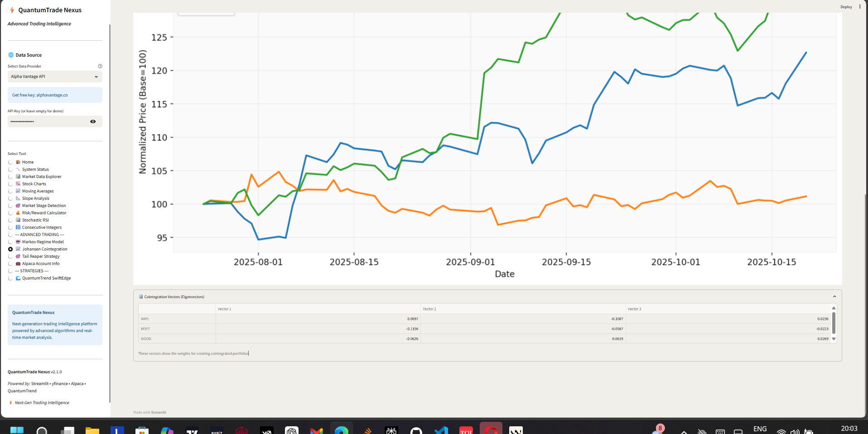Screen dimensions: 868x434
Task: Open Gmail from the taskbar
Action: pyautogui.click(x=317, y=430)
